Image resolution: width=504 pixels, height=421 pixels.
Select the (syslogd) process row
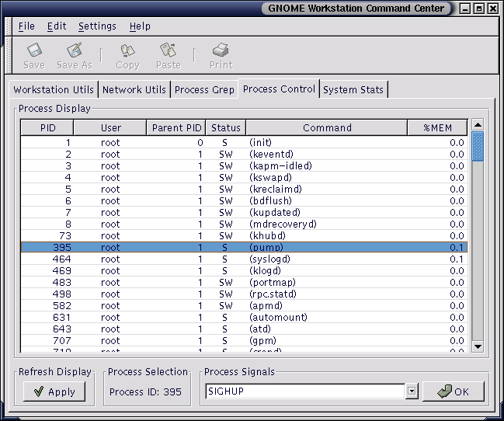(x=244, y=259)
